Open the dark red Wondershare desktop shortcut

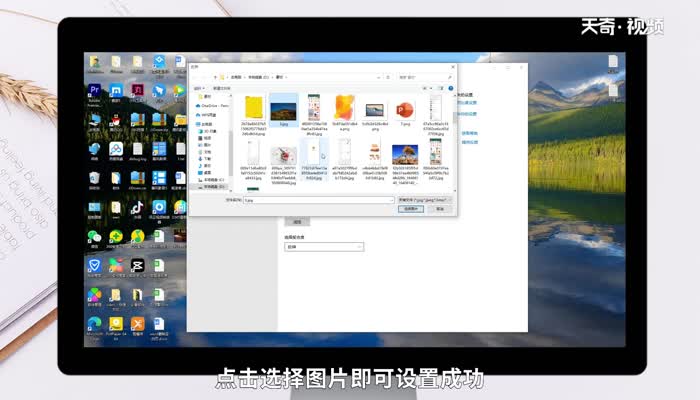[137, 91]
